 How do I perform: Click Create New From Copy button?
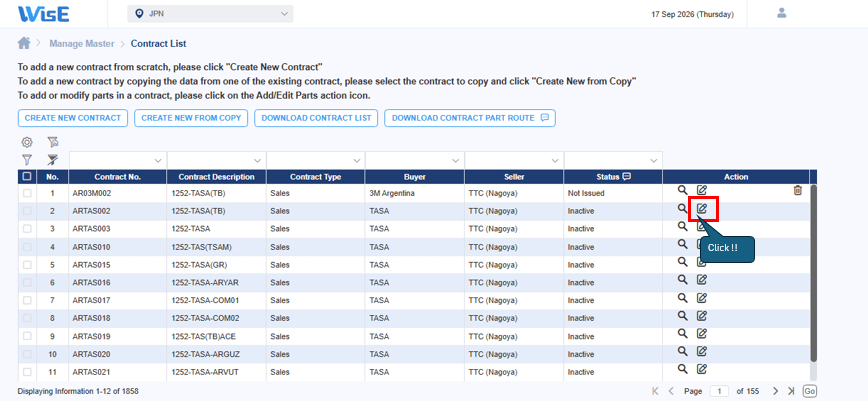tap(191, 118)
